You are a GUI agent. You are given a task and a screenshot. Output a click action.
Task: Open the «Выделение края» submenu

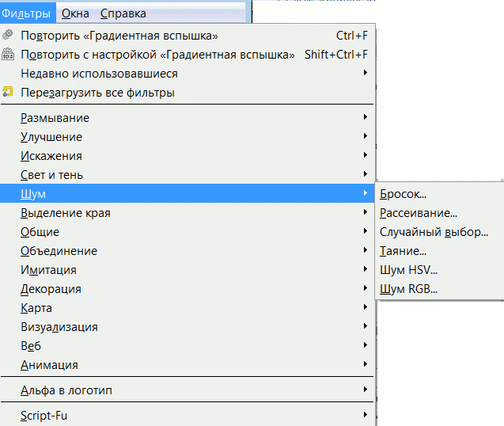pos(66,213)
